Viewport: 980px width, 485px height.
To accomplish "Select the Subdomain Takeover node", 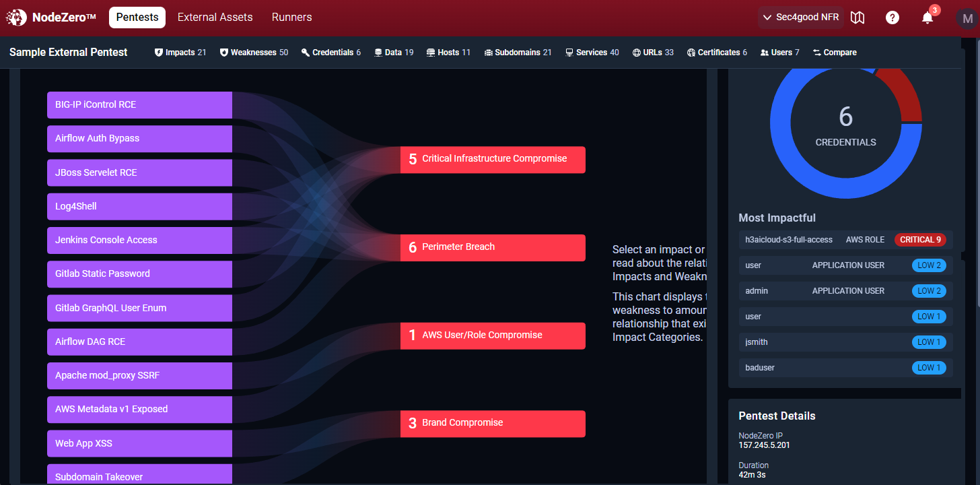I will point(139,474).
